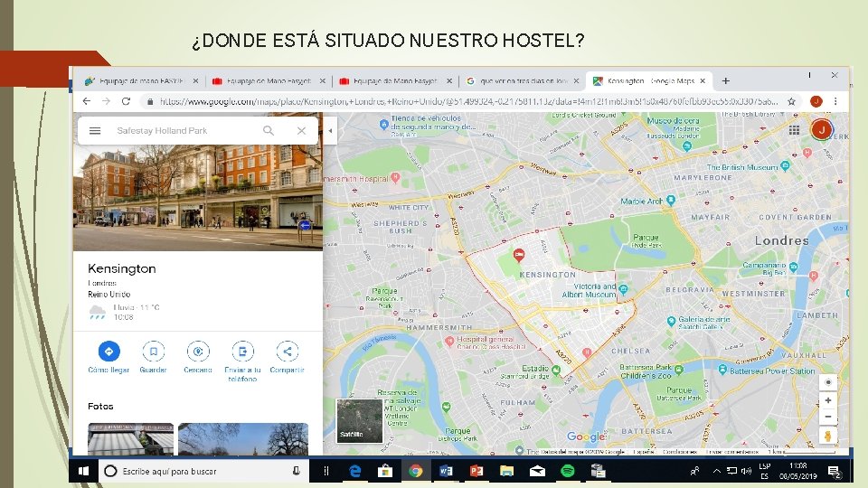The width and height of the screenshot is (868, 488).
Task: Open the first photo under Fotos
Action: click(x=130, y=439)
